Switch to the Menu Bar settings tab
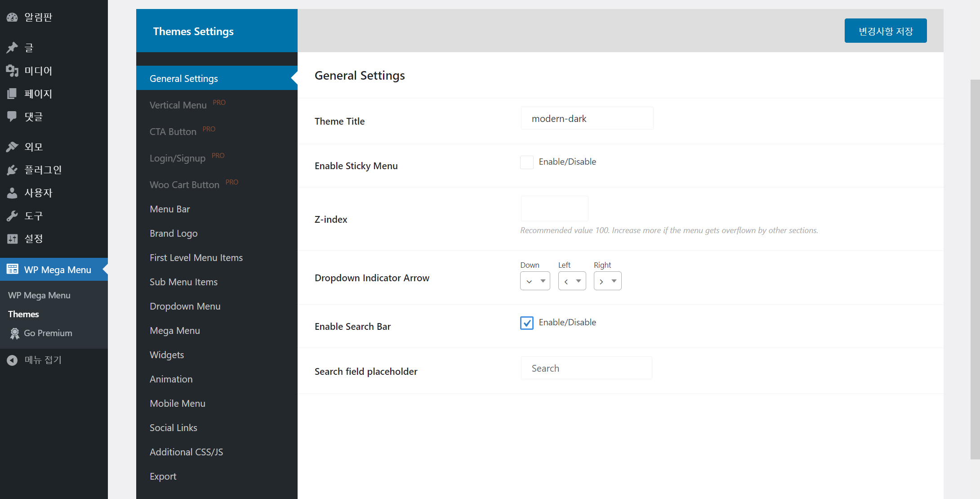The width and height of the screenshot is (980, 499). [170, 209]
